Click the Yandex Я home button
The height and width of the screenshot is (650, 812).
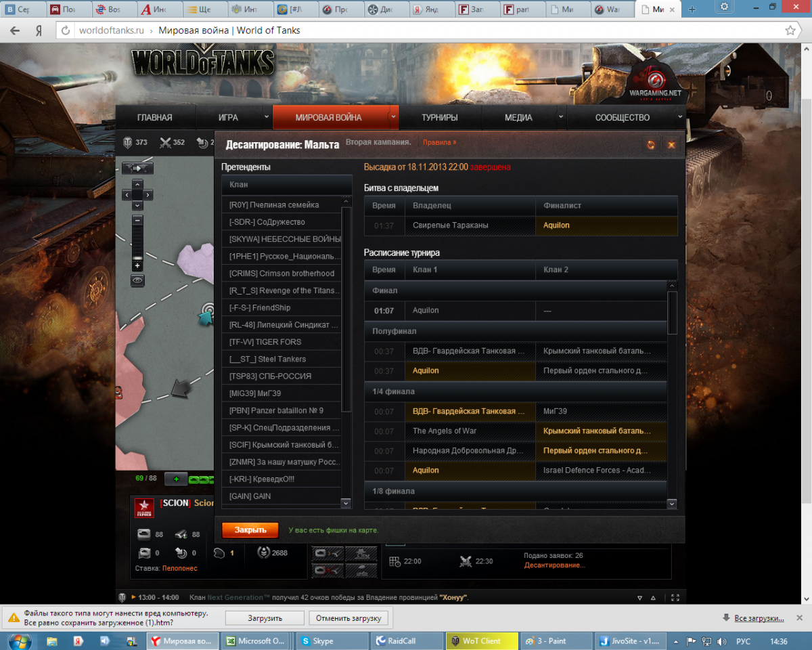(x=39, y=30)
